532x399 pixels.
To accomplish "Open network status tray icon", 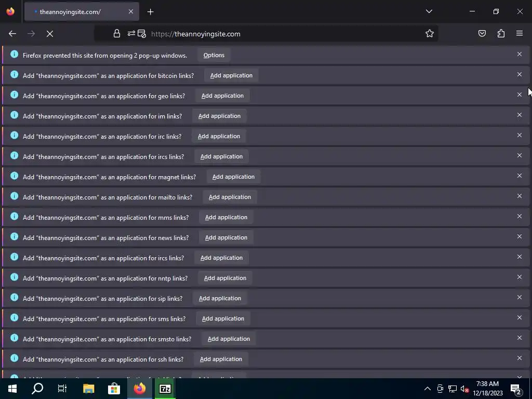I will (452, 389).
